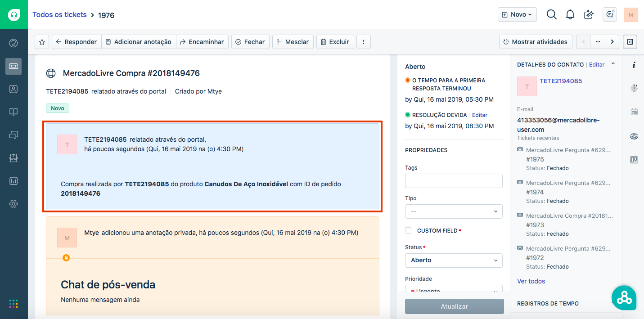Click the ticket title MercadoLivre Compra #2018149476

pyautogui.click(x=131, y=73)
